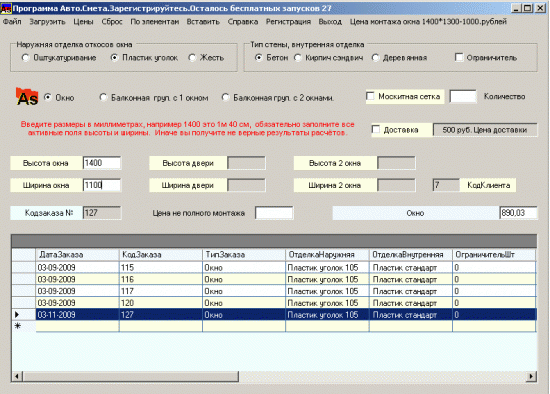Image resolution: width=550 pixels, height=394 pixels.
Task: Open the Справка menu
Action: [243, 22]
